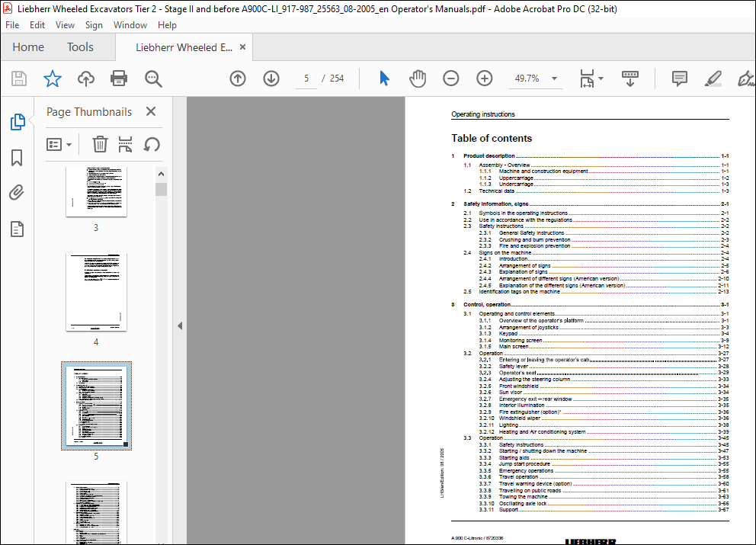Open the sign document pen icon
This screenshot has width=756, height=545.
(746, 79)
